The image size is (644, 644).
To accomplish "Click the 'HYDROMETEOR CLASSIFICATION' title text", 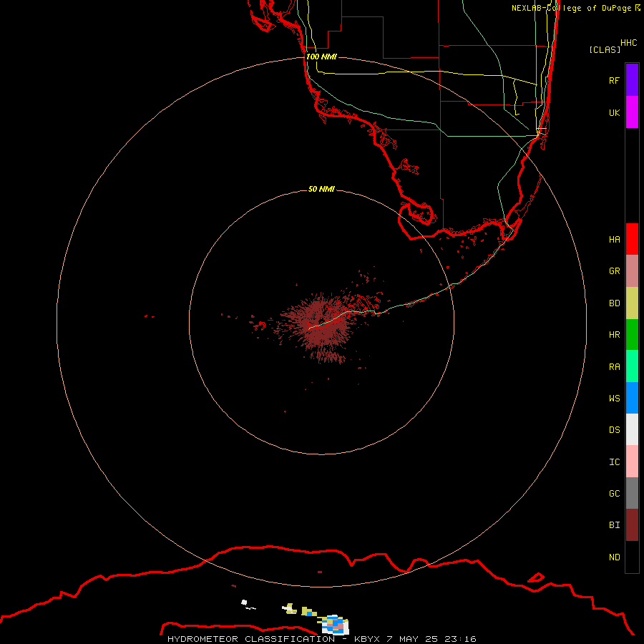I will click(x=251, y=639).
